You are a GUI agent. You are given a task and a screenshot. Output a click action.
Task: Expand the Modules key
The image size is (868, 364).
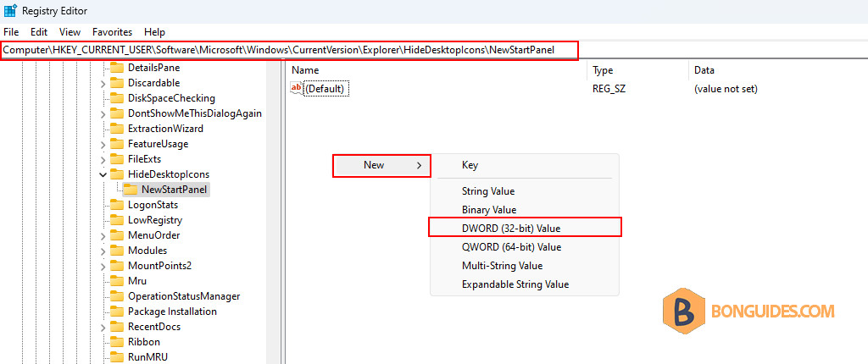103,251
